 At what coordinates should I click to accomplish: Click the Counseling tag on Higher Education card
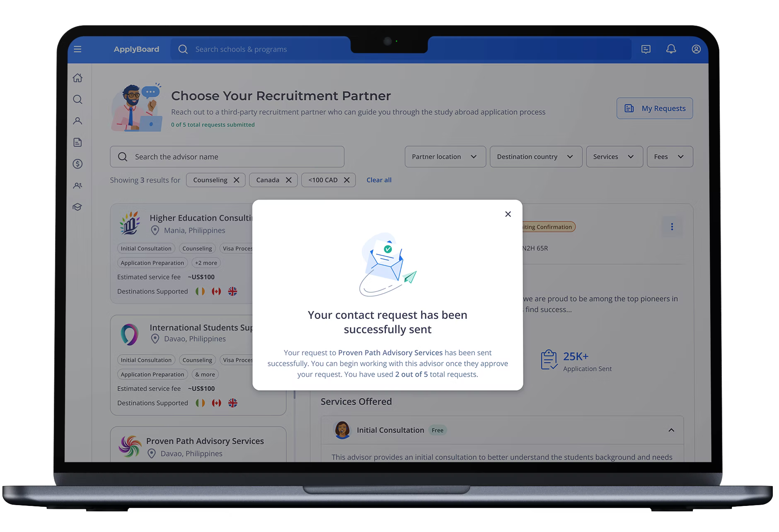click(197, 248)
